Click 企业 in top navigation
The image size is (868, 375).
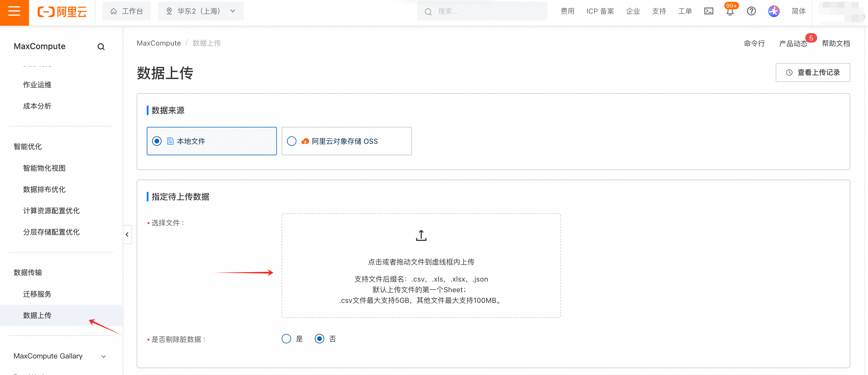[633, 12]
